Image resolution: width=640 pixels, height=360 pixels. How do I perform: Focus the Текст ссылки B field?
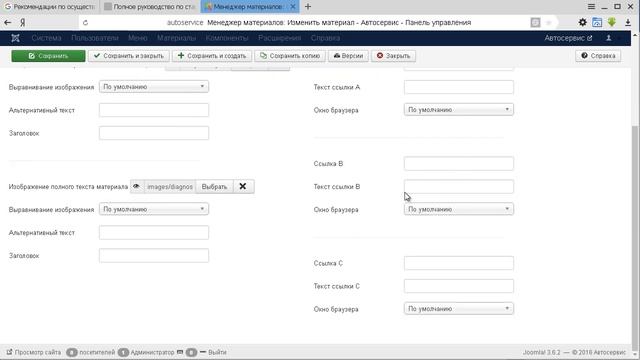click(x=459, y=187)
